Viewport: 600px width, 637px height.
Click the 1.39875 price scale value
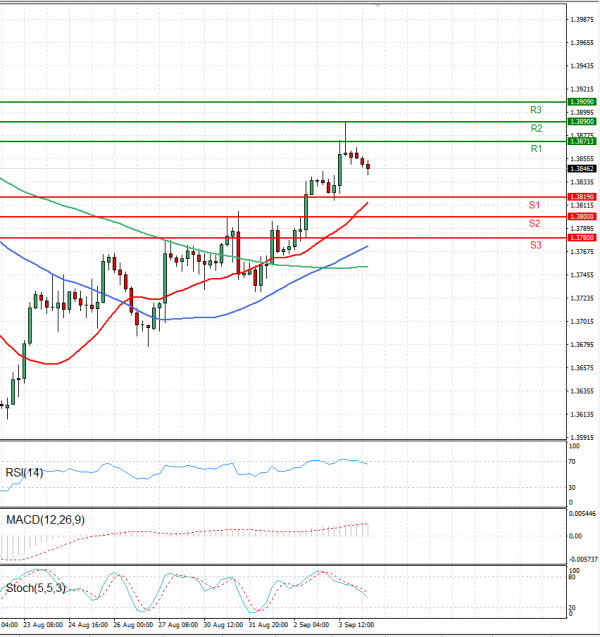[x=582, y=20]
